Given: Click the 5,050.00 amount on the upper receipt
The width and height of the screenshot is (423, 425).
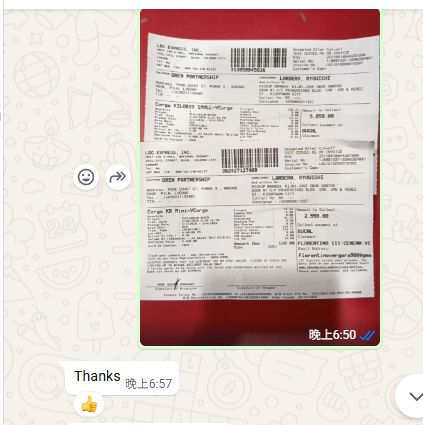Looking at the screenshot, I should tap(321, 116).
